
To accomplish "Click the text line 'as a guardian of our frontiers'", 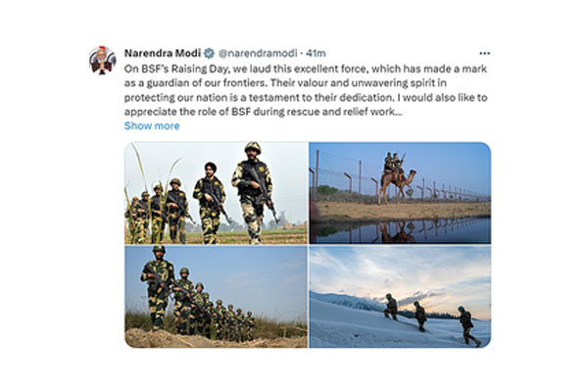I will point(285,83).
